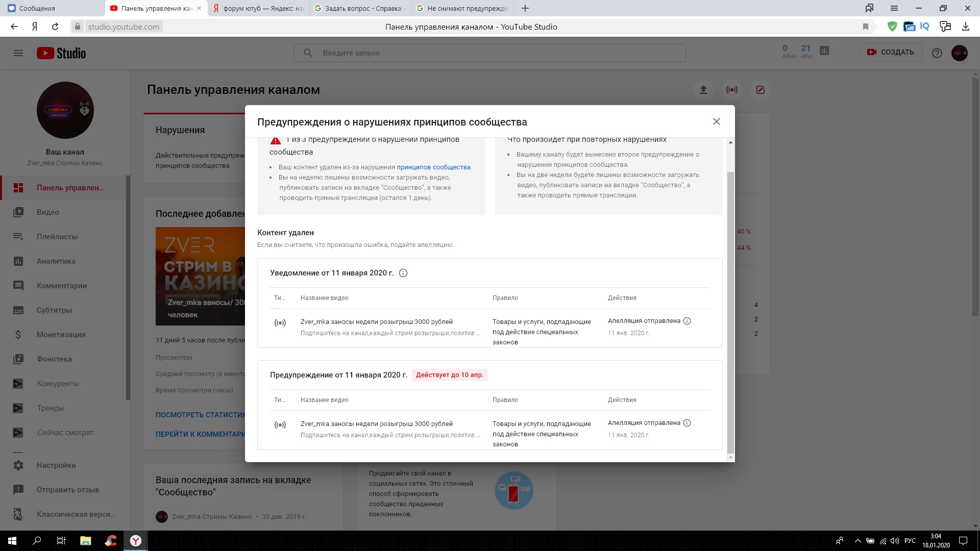This screenshot has width=980, height=551.
Task: Click the video title in the Уведомление table
Action: click(377, 322)
